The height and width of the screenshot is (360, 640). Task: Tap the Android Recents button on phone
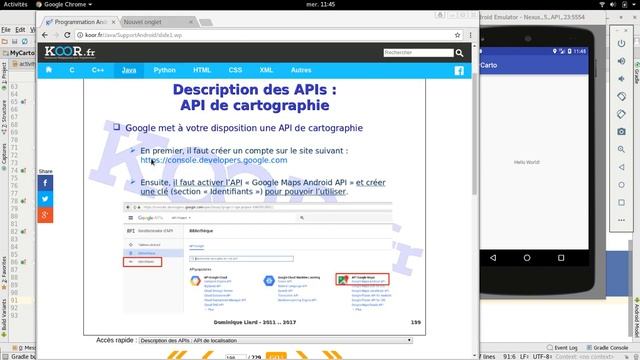click(561, 258)
